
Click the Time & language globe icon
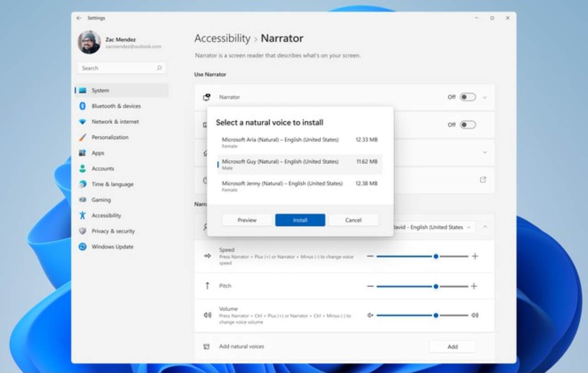click(83, 184)
